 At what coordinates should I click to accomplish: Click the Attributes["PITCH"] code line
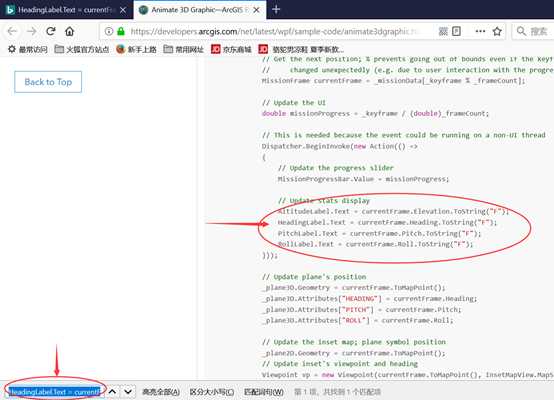click(x=361, y=310)
